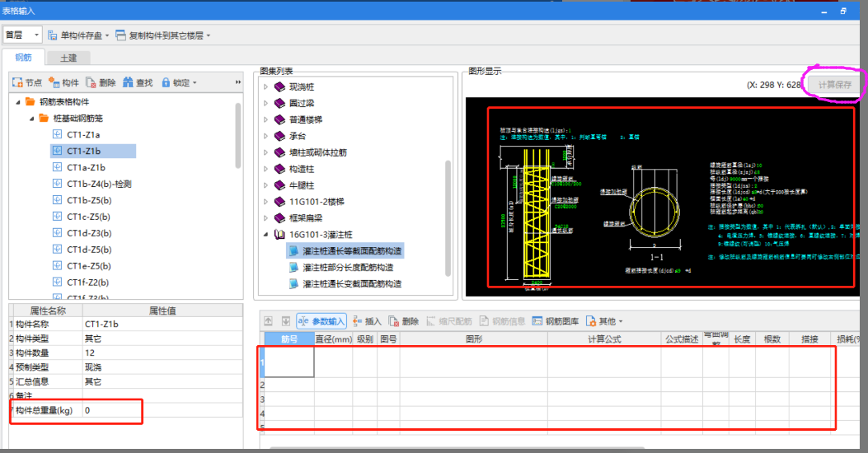868x453 pixels.
Task: Click the 图集列表 vertical scrollbar
Action: (448, 218)
